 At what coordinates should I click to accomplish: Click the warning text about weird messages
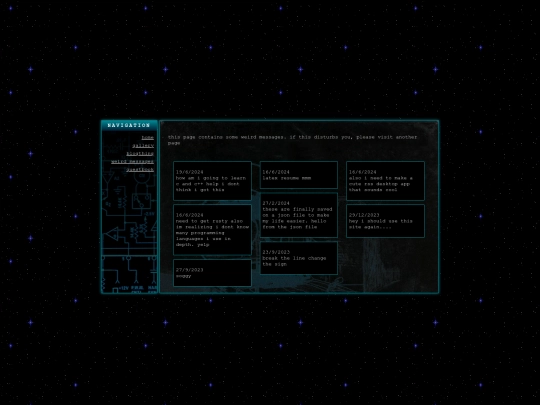click(x=292, y=140)
